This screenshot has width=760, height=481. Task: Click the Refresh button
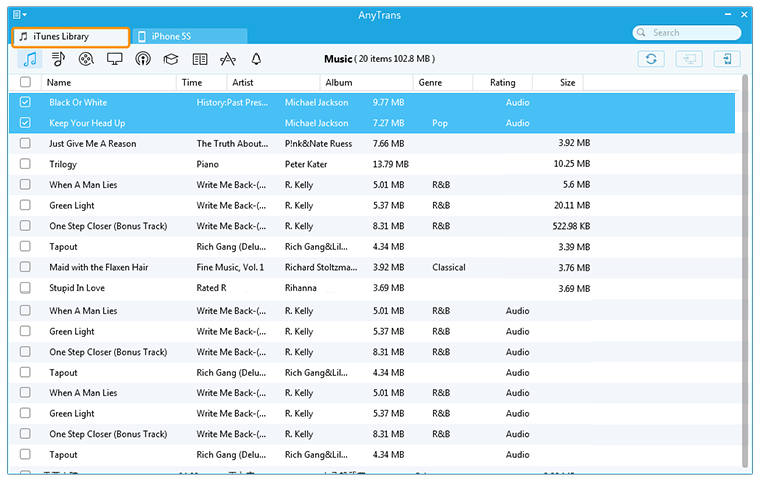click(x=651, y=59)
